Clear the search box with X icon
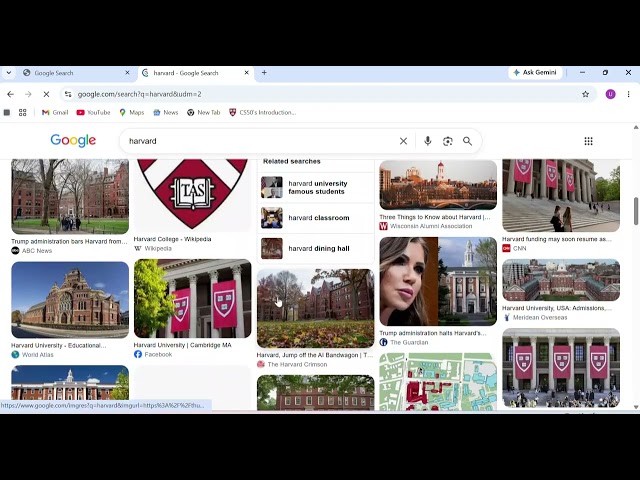Image resolution: width=640 pixels, height=480 pixels. [x=403, y=141]
